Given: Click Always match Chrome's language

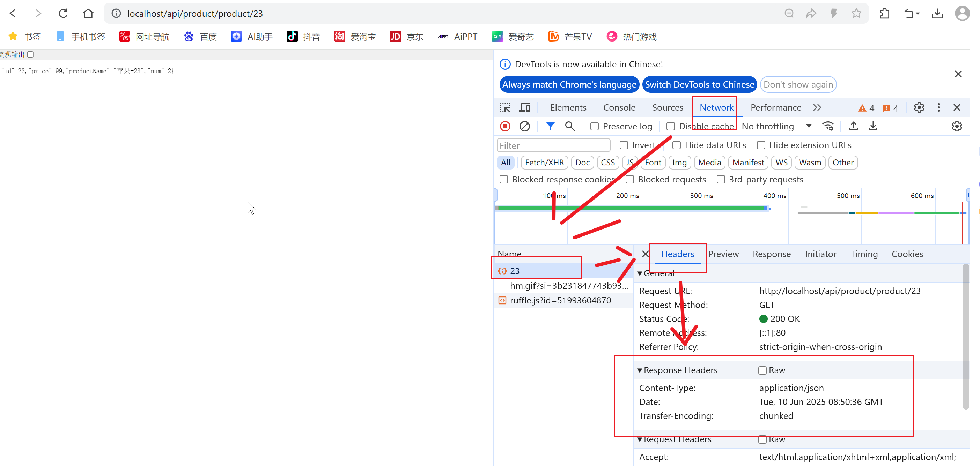Looking at the screenshot, I should pyautogui.click(x=569, y=84).
